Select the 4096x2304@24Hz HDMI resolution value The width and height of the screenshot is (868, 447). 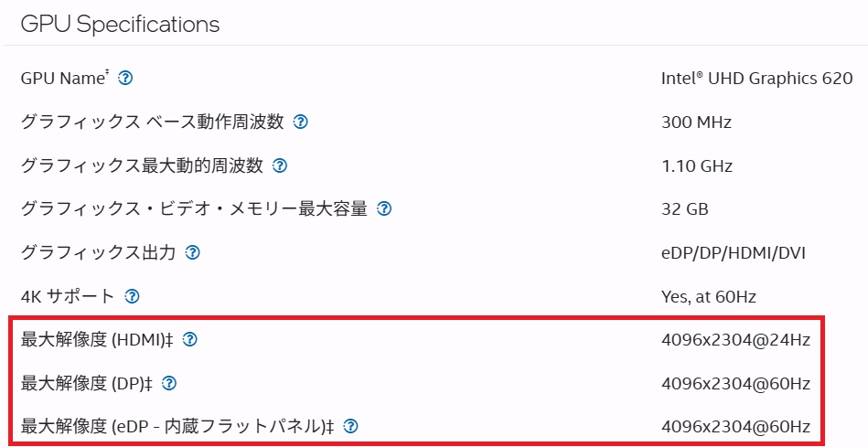pos(735,340)
